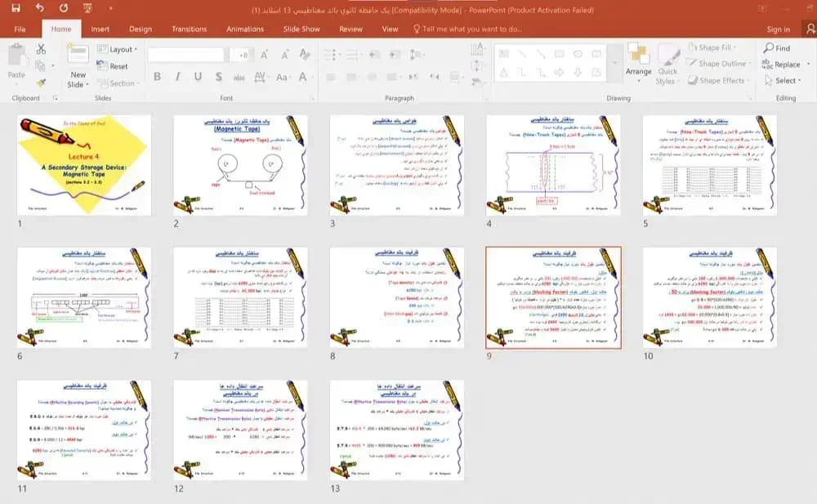Click the Reset slide button
The width and height of the screenshot is (817, 504).
click(x=113, y=66)
